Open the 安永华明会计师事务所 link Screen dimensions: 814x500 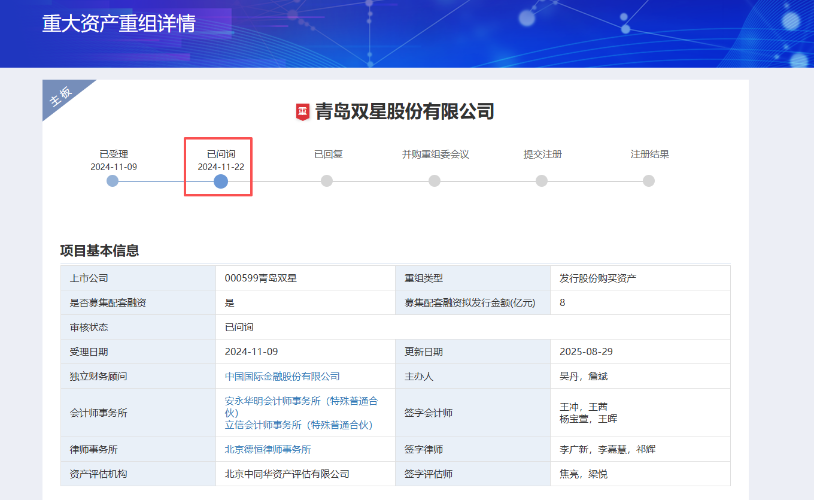pyautogui.click(x=301, y=407)
